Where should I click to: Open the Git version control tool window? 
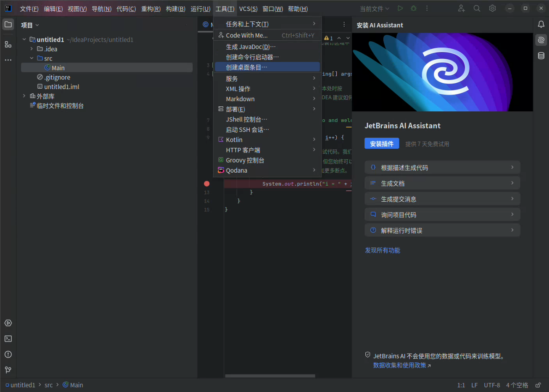pyautogui.click(x=8, y=370)
